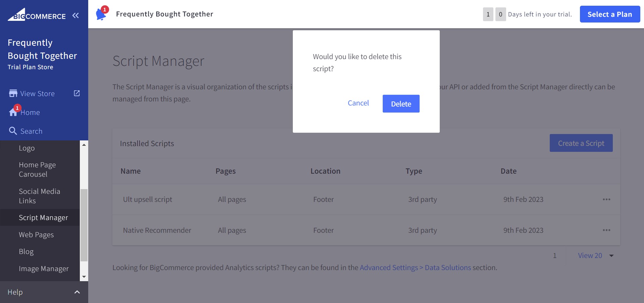
Task: Click the Name column header
Action: click(x=130, y=171)
